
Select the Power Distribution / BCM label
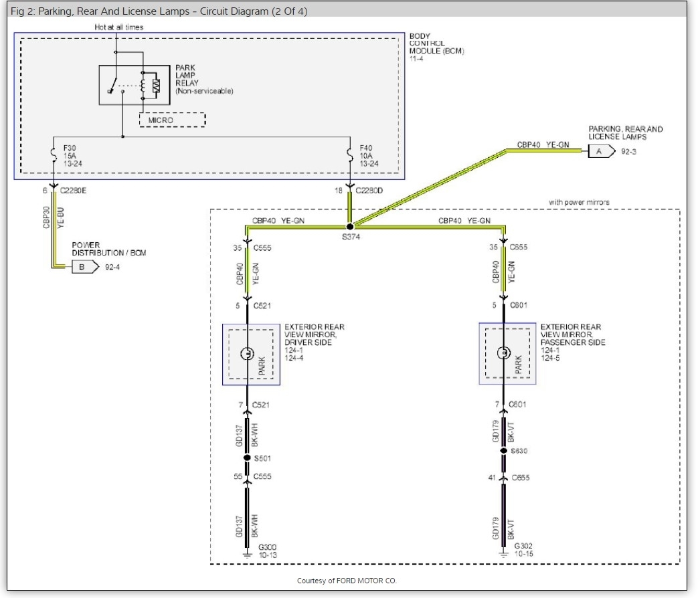(x=109, y=249)
